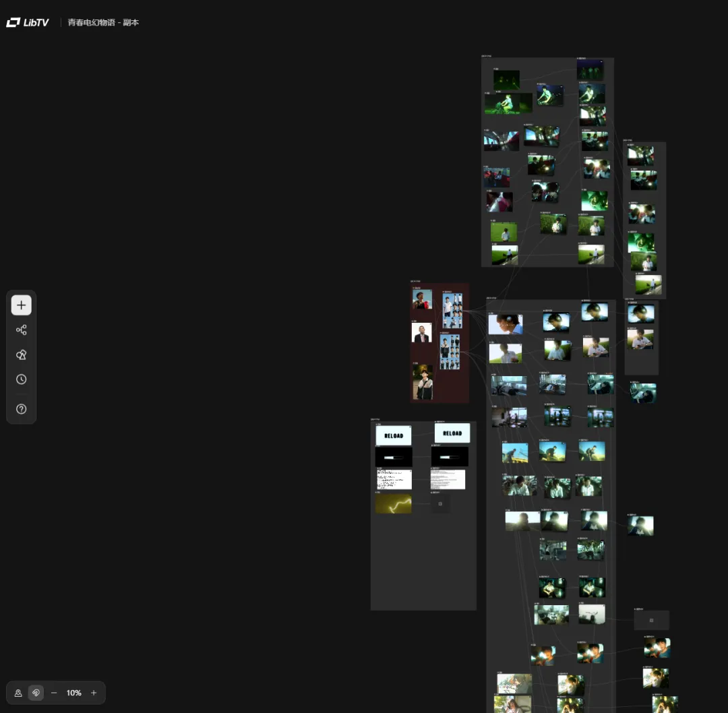Image resolution: width=728 pixels, height=713 pixels.
Task: Zoom in with the bottom bar plus button
Action: pos(94,693)
